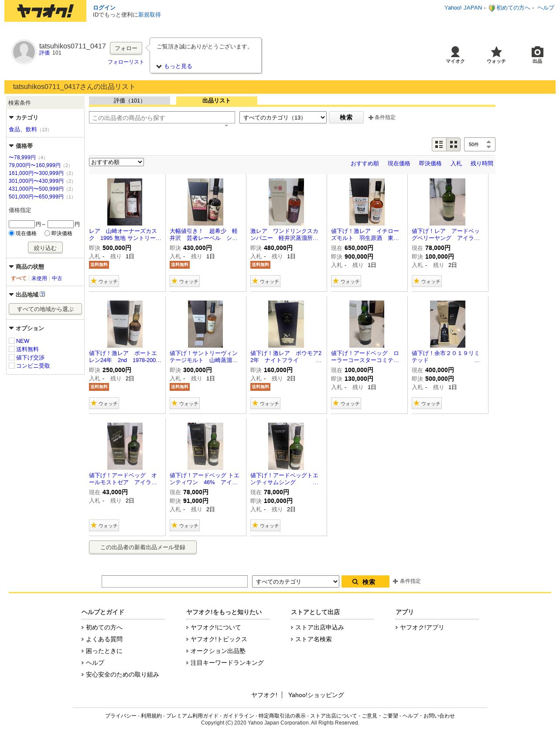Viewport: 560px width, 735px height.
Task: Click the この出品者の商品から探す search field
Action: click(x=162, y=117)
